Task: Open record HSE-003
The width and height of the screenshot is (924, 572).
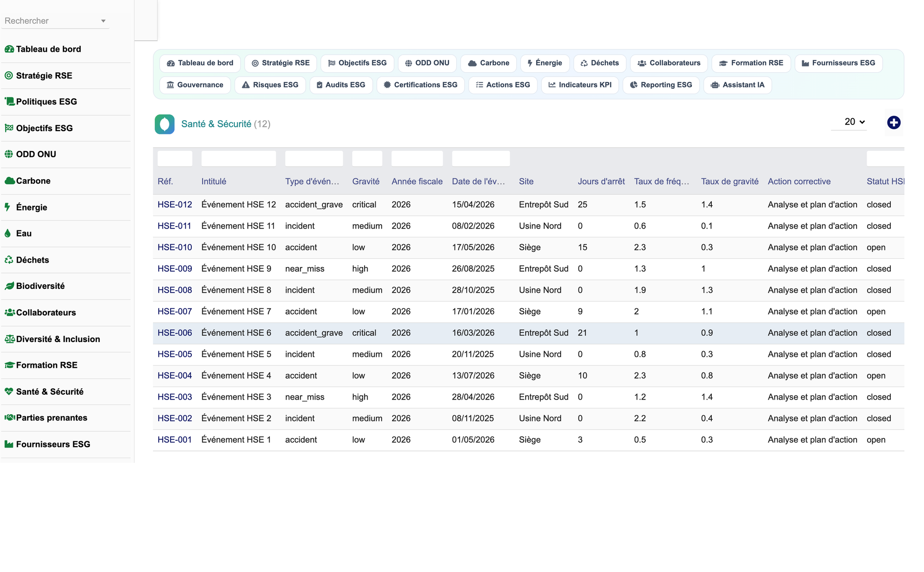Action: [x=175, y=397]
